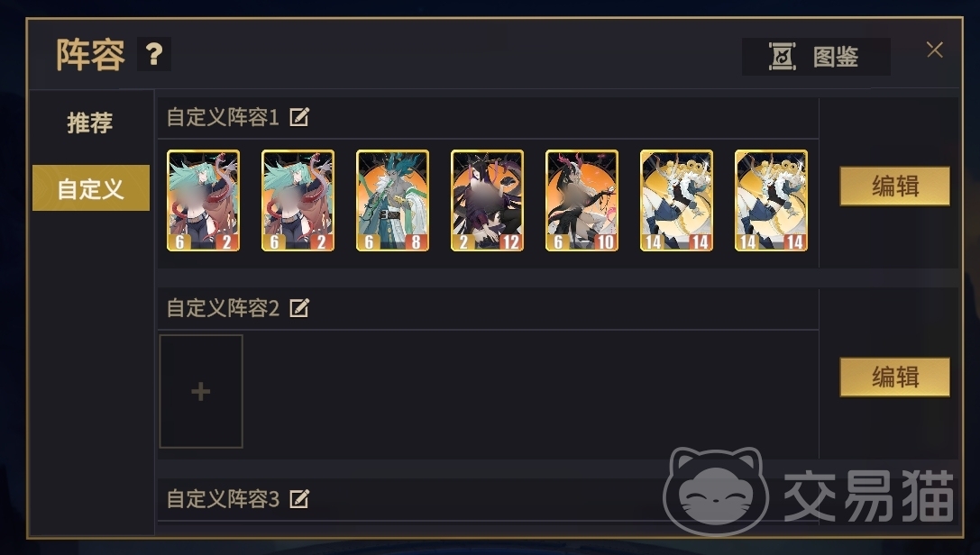Click the 自定义阵容3 title label
This screenshot has width=980, height=555.
223,499
